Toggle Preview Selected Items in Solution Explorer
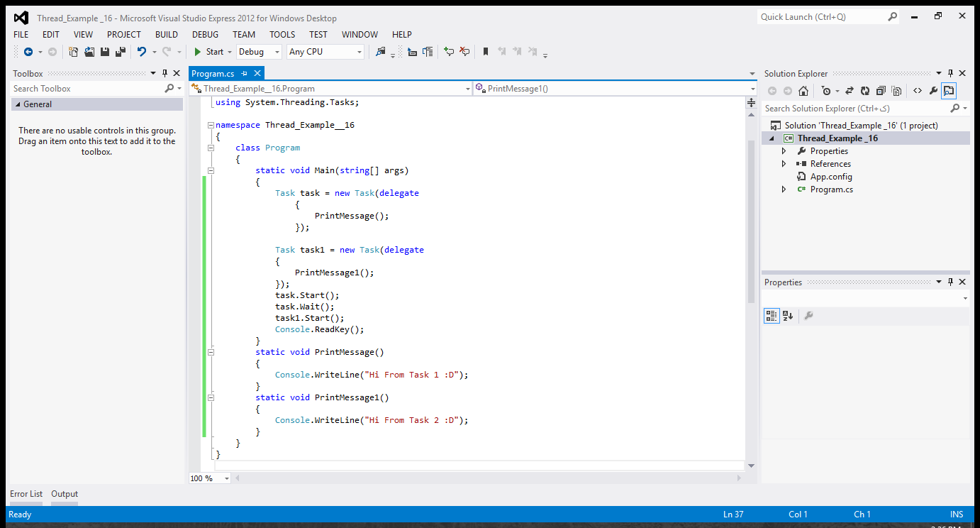Image resolution: width=980 pixels, height=528 pixels. tap(949, 91)
